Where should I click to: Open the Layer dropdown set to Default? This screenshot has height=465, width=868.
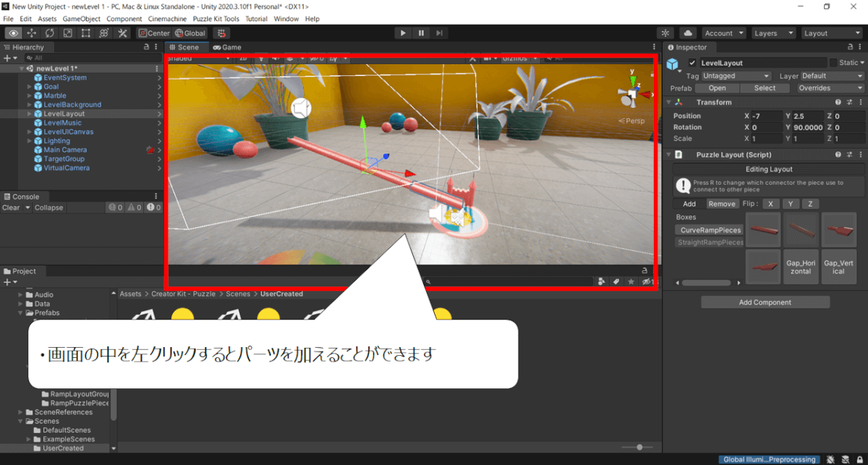[x=832, y=76]
